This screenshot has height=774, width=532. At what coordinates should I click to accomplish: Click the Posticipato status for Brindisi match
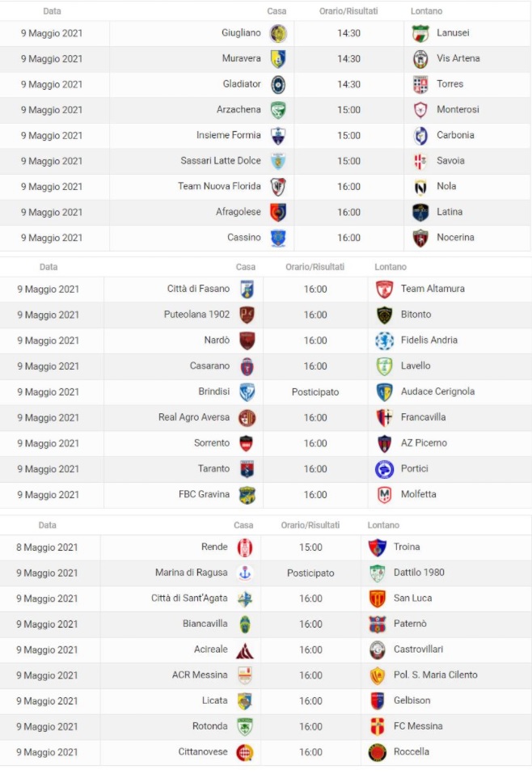click(315, 391)
